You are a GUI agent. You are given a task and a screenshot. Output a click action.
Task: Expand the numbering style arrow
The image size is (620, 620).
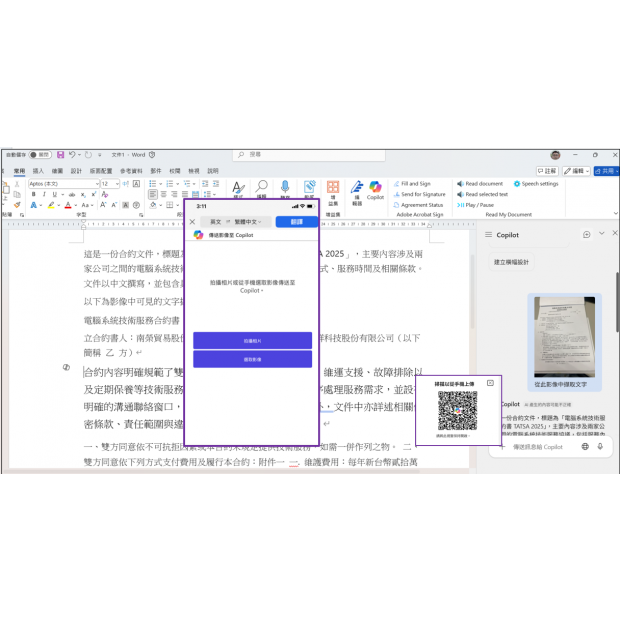(x=178, y=184)
